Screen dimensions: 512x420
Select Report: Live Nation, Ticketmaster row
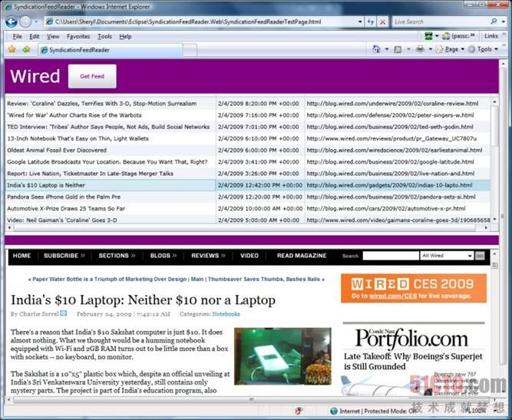tap(247, 174)
